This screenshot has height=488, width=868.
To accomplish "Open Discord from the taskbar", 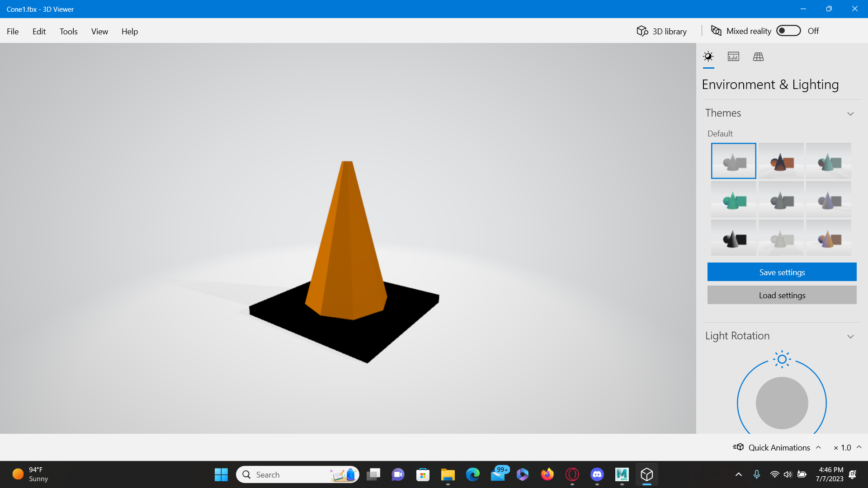I will click(597, 474).
